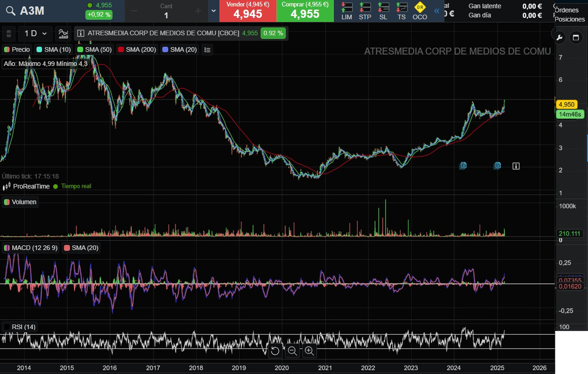Click the green 14m46s countdown label
588x374 pixels.
click(x=570, y=115)
